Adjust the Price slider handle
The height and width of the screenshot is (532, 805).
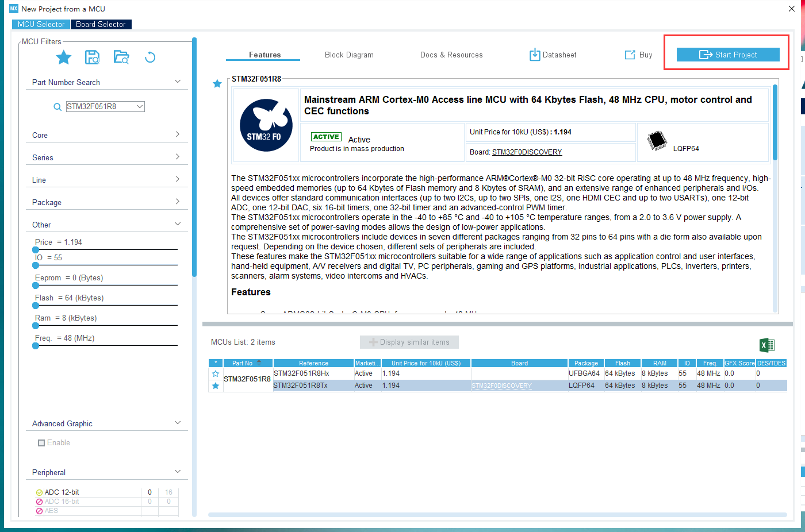(x=36, y=250)
